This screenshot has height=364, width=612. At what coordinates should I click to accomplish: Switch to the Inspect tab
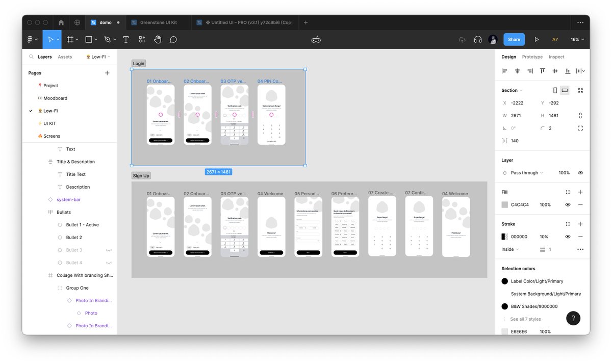pos(556,57)
